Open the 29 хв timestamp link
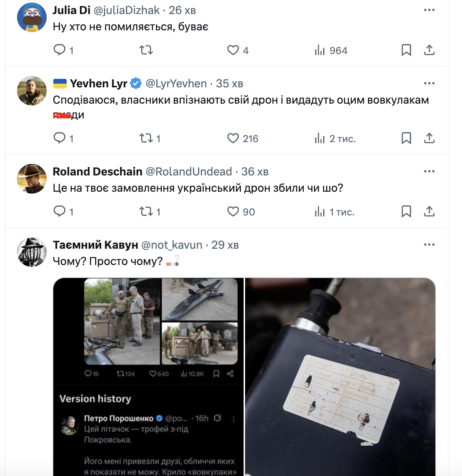This screenshot has width=462, height=476. click(225, 245)
